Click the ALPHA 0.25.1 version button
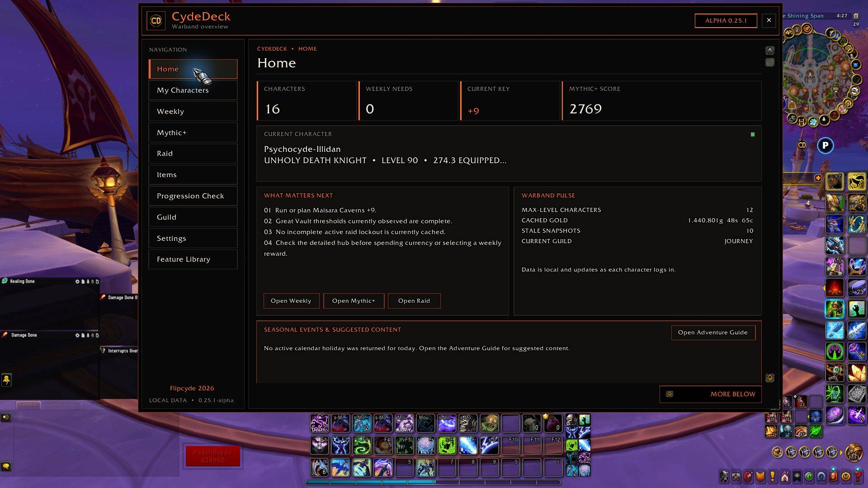The image size is (868, 488). tap(726, 21)
